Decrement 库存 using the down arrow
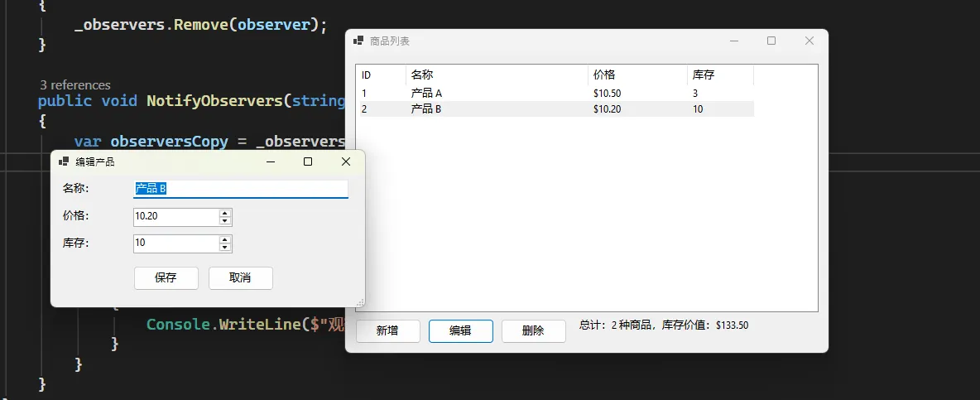980x400 pixels. pyautogui.click(x=224, y=248)
